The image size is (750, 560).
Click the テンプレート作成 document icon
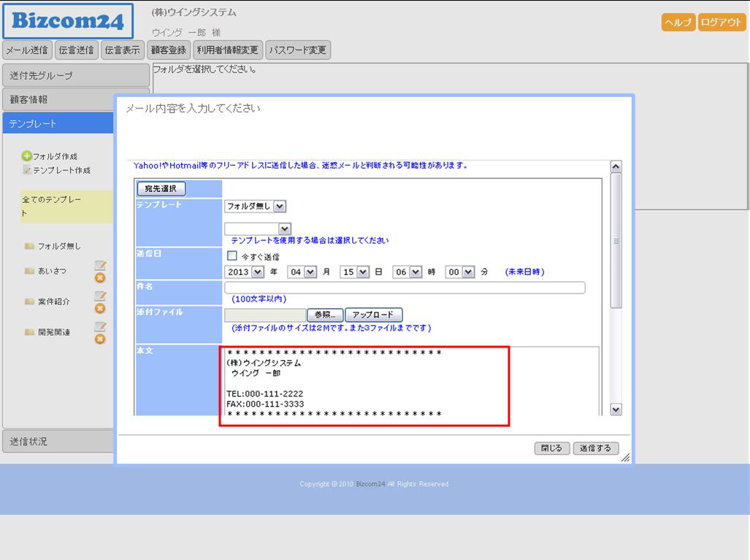coord(27,170)
